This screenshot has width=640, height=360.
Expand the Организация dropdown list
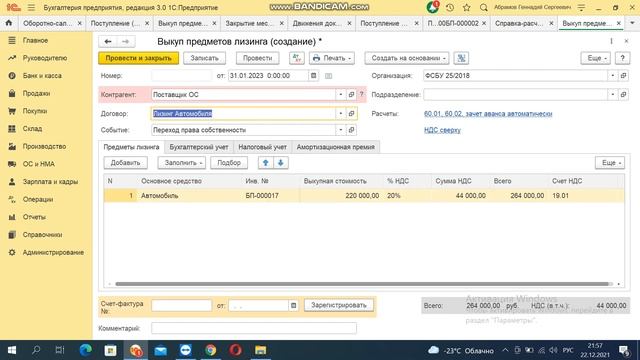(613, 76)
